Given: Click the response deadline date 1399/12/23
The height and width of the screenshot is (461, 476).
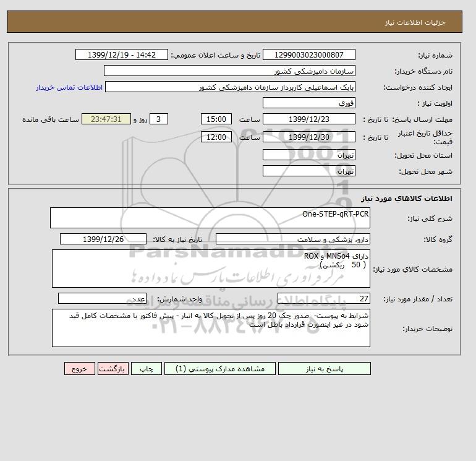Looking at the screenshot, I should [x=308, y=119].
